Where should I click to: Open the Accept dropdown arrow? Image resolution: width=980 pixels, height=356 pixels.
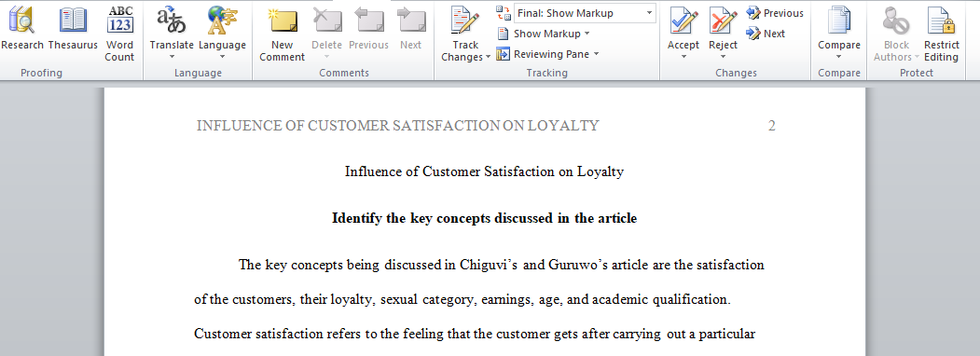(683, 57)
